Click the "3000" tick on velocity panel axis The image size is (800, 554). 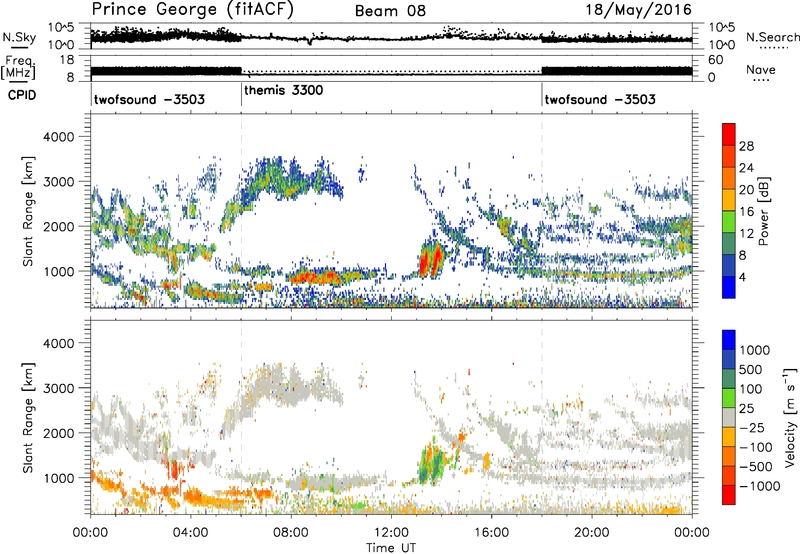pos(58,388)
